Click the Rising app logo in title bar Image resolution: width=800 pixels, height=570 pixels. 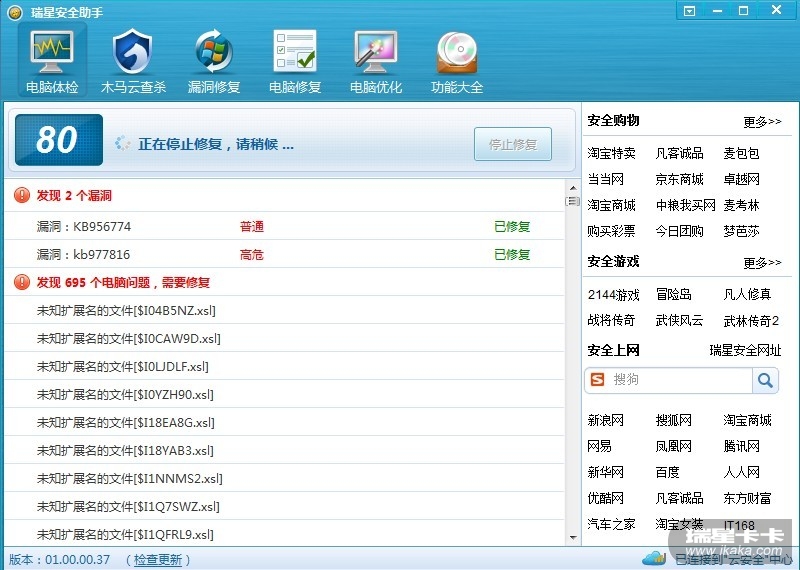click(x=15, y=12)
